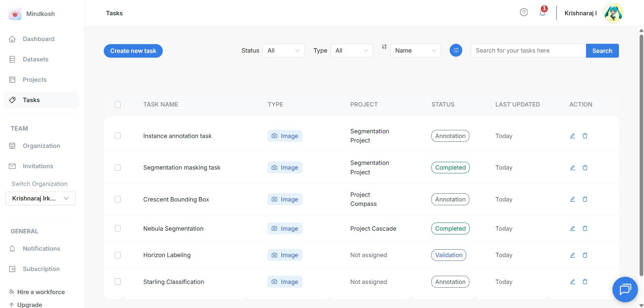Open Projects from the sidebar menu

tap(35, 80)
